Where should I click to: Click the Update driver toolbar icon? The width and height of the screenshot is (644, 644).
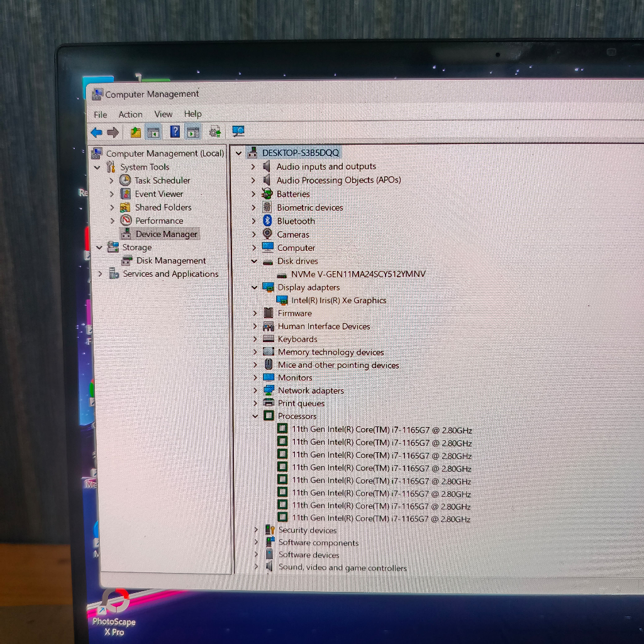click(x=215, y=132)
